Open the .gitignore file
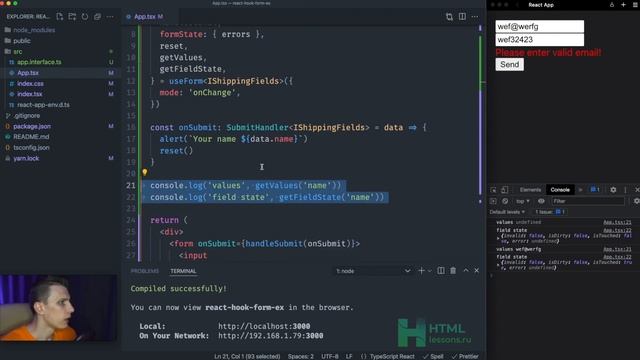 coord(27,116)
